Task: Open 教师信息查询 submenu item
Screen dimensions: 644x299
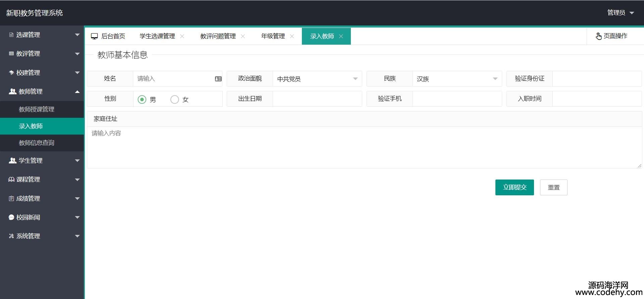Action: tap(42, 143)
